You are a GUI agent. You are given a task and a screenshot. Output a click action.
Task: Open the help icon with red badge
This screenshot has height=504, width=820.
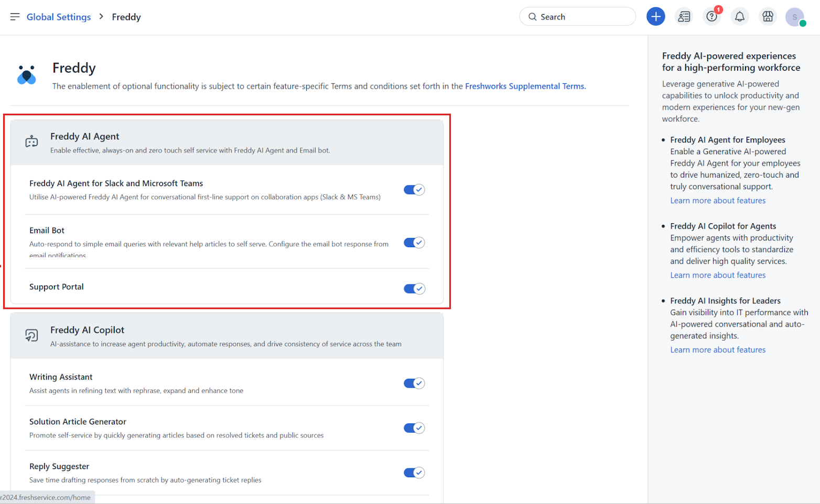[712, 17]
